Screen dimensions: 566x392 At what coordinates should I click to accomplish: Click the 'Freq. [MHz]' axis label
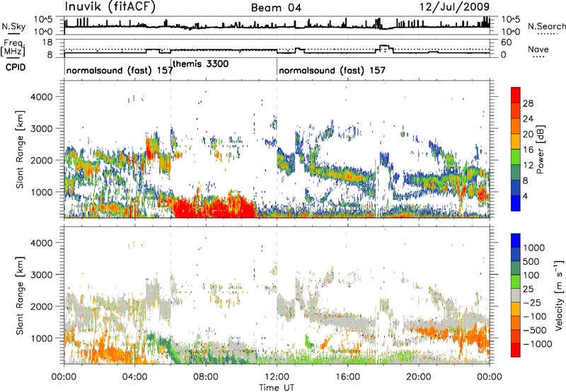click(13, 48)
